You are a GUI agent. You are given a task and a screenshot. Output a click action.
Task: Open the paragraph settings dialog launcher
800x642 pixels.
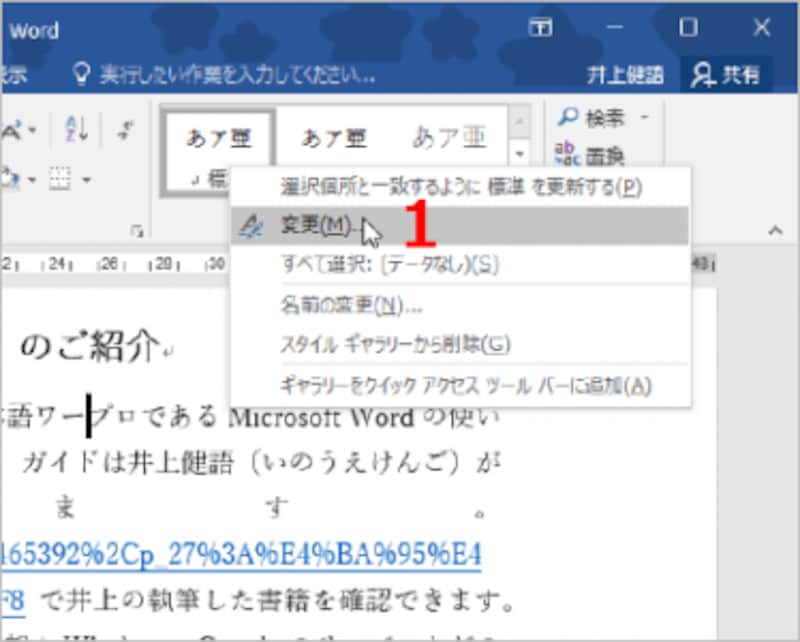[x=136, y=229]
